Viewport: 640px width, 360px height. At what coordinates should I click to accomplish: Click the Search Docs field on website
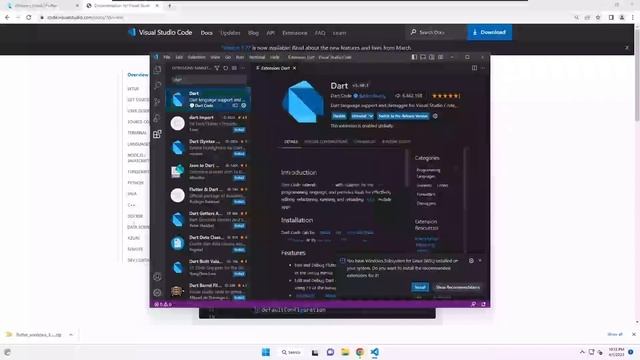tap(437, 32)
